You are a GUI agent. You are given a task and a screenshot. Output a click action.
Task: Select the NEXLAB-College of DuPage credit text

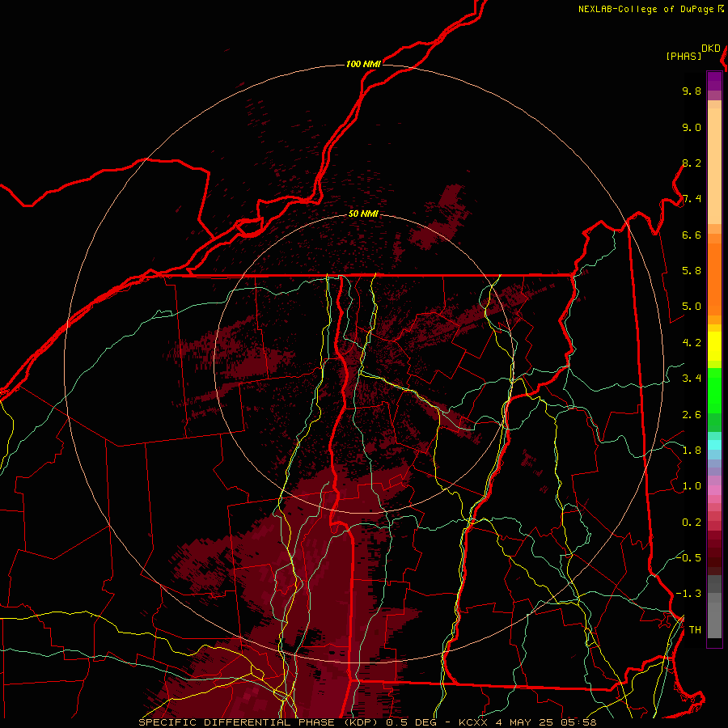(x=645, y=9)
